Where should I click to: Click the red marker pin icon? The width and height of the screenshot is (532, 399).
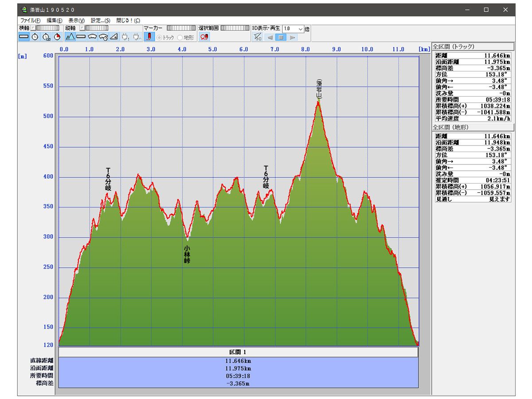(149, 37)
